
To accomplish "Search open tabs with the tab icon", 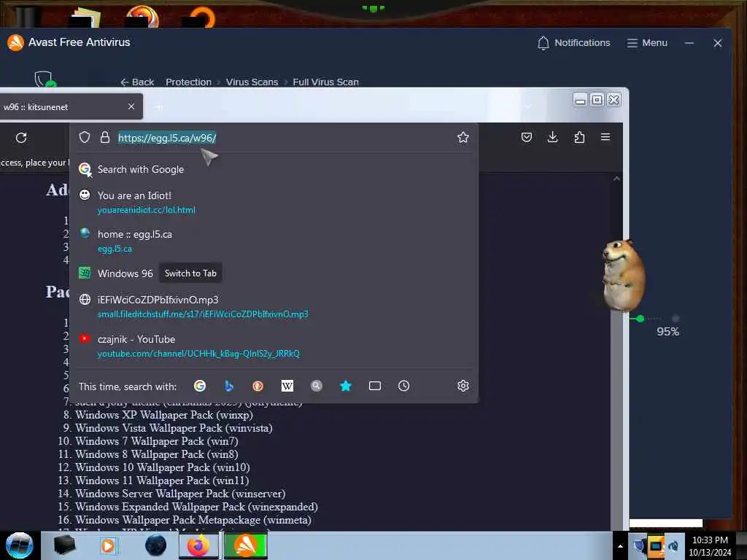I will (x=375, y=386).
